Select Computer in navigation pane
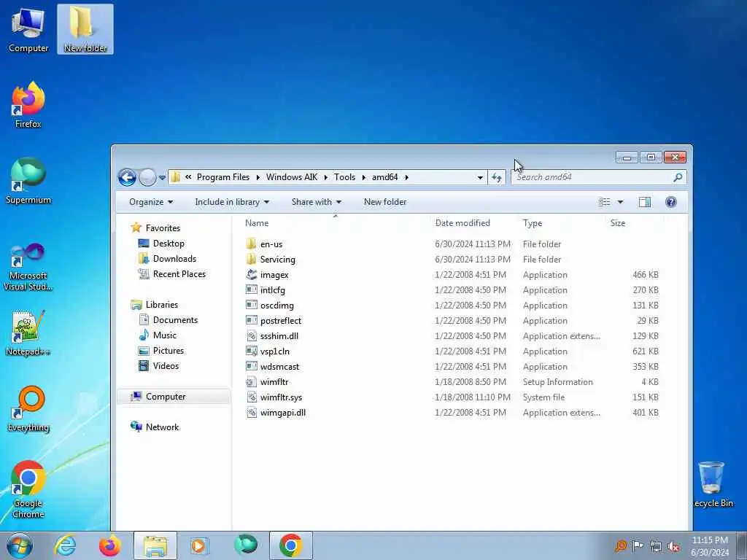747x560 pixels. point(174,397)
